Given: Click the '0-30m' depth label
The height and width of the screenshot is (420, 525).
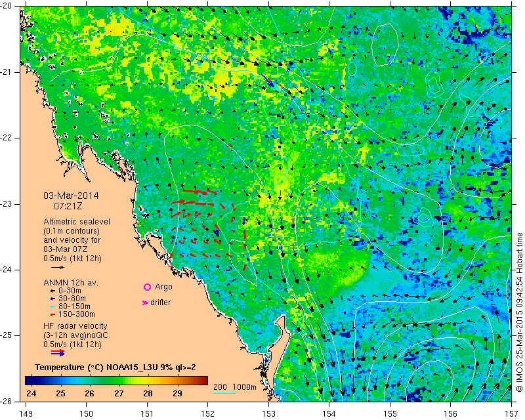Looking at the screenshot, I should coord(70,291).
